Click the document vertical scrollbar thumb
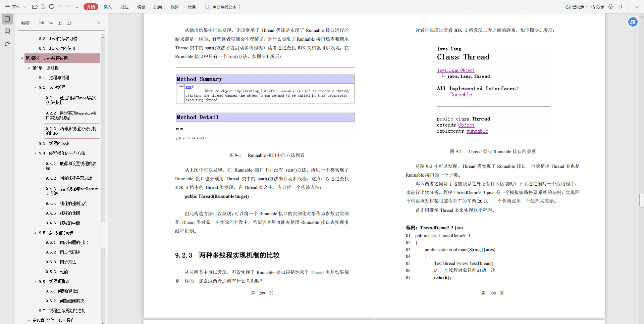 (641, 200)
